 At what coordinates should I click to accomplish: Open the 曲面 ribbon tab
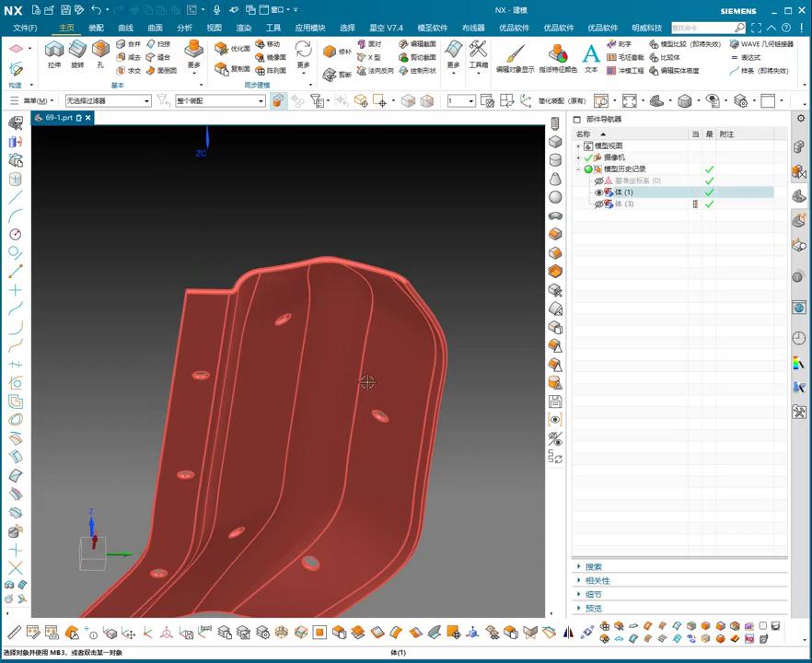pos(155,28)
